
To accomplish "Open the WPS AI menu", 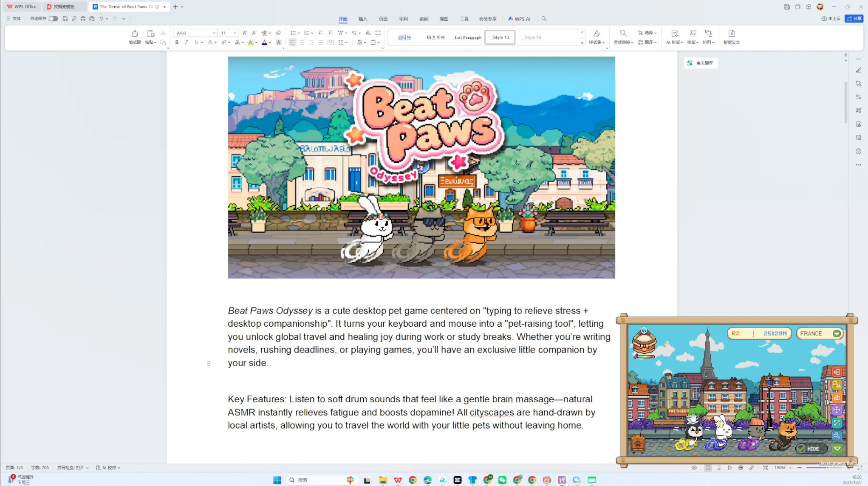I will tap(519, 19).
